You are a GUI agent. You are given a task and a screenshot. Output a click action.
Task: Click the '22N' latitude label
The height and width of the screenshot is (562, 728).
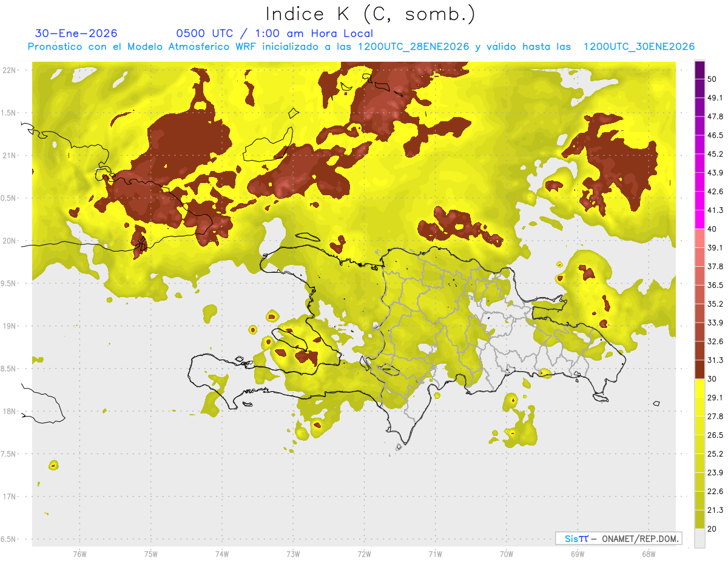click(x=10, y=70)
